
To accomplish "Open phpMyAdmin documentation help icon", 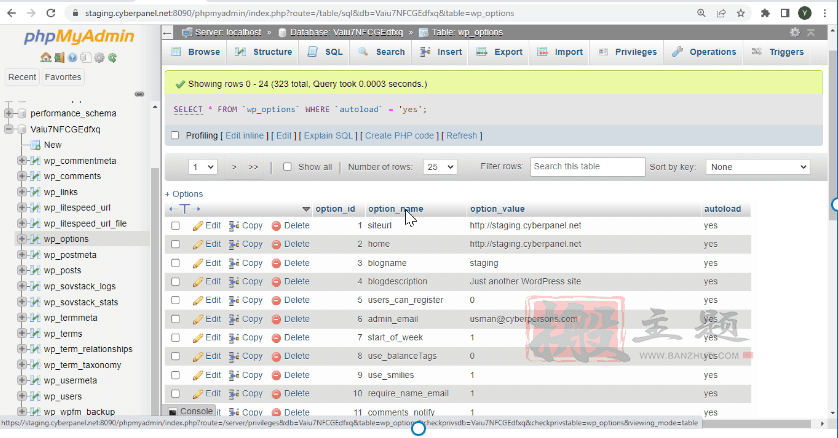I will 73,58.
